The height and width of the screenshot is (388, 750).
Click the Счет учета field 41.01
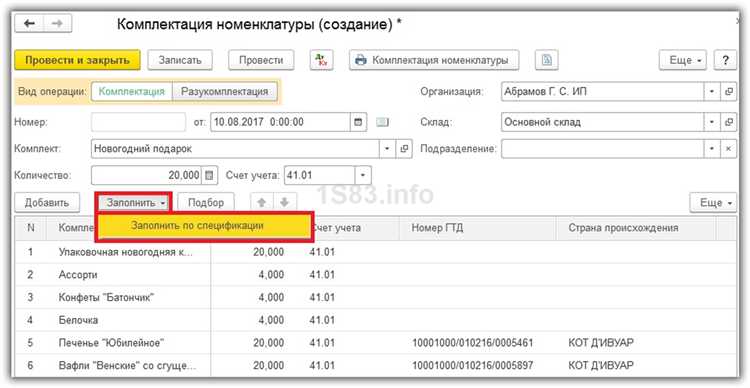click(x=320, y=176)
